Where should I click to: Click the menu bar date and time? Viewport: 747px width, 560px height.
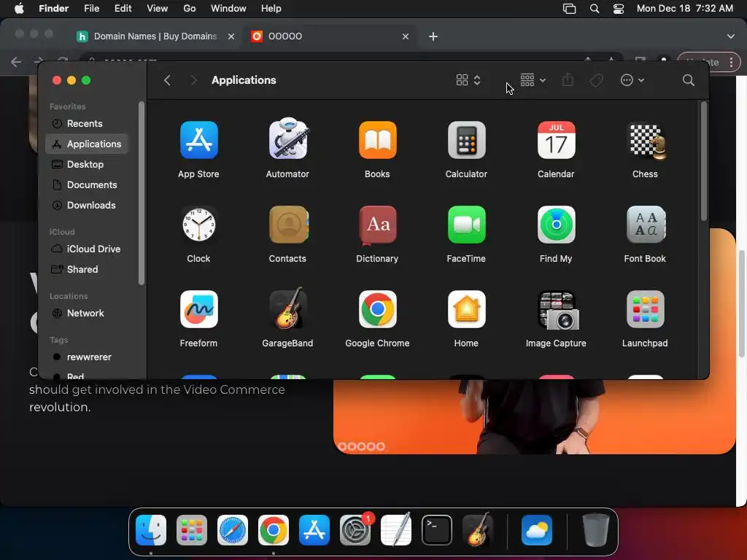point(684,9)
